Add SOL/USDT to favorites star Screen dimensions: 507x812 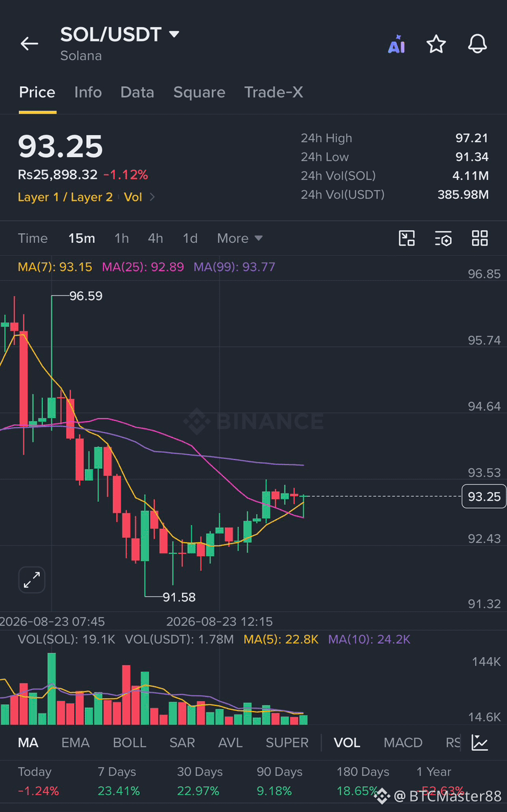coord(436,43)
